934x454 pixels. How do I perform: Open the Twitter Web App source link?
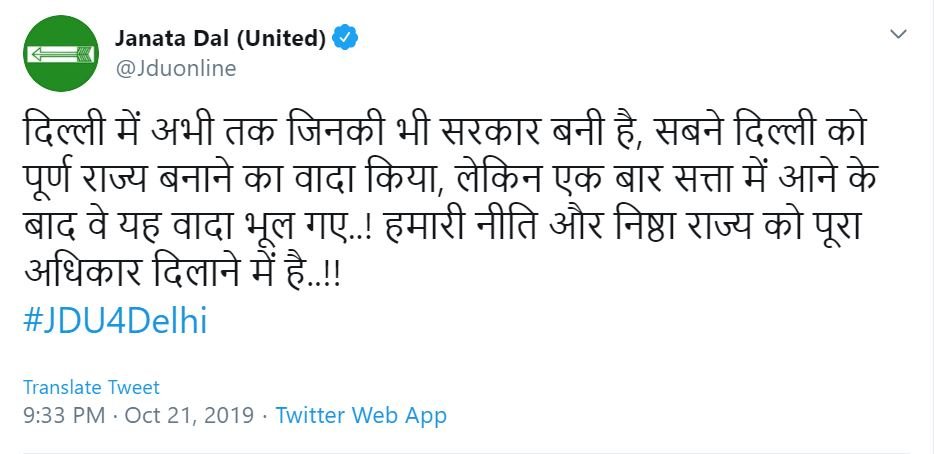point(361,415)
